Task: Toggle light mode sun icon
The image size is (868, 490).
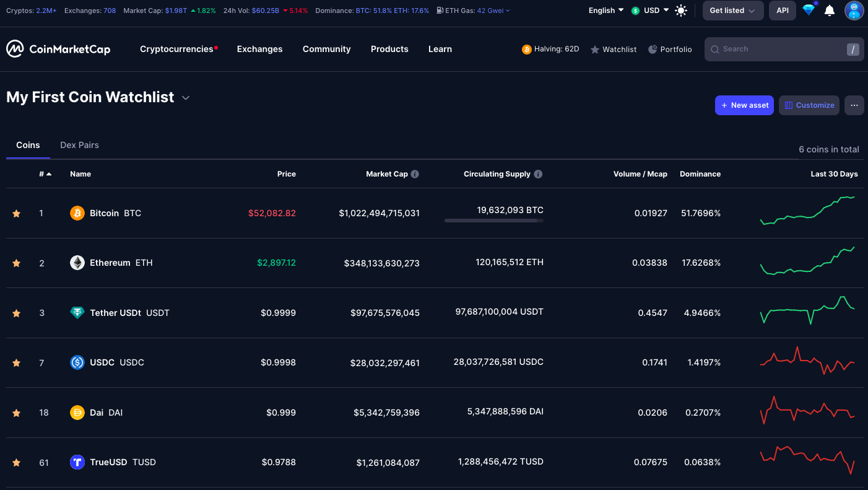Action: pyautogui.click(x=681, y=11)
